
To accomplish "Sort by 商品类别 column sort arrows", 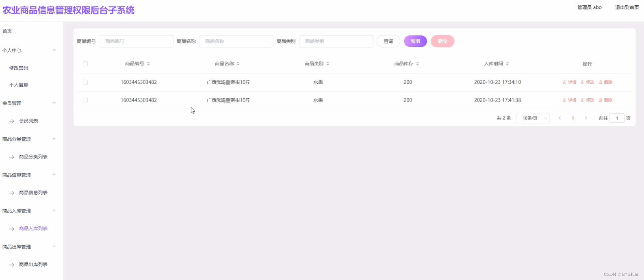I will (x=328, y=64).
